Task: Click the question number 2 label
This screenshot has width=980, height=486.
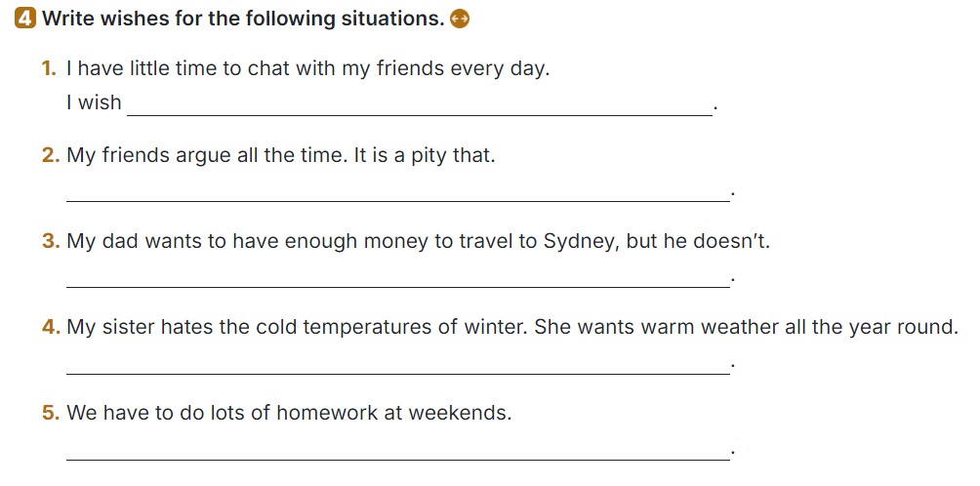Action: click(51, 155)
